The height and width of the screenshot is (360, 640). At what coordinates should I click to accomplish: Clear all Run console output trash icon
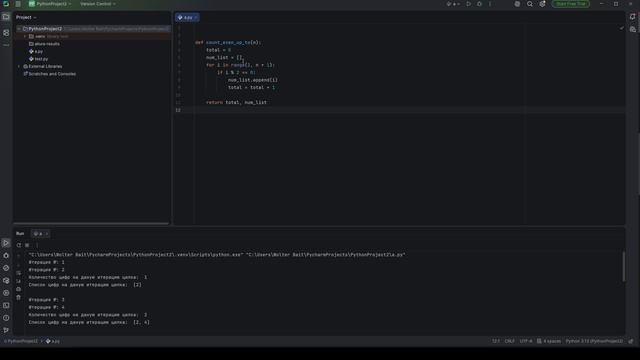tap(18, 298)
